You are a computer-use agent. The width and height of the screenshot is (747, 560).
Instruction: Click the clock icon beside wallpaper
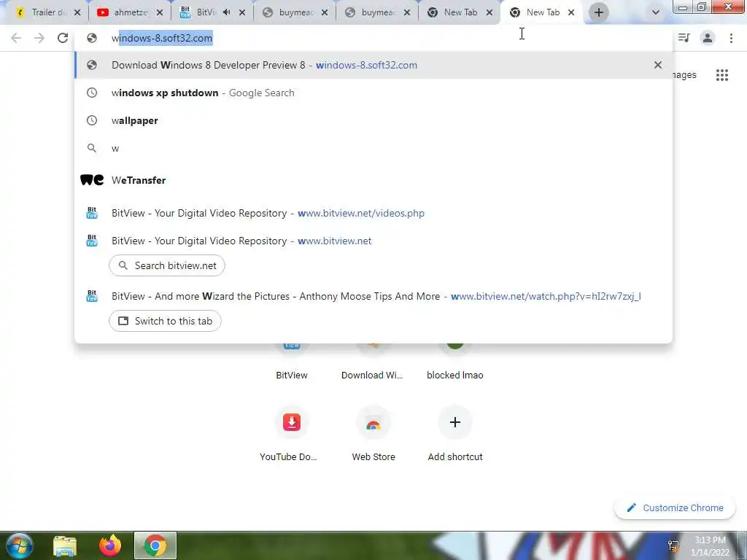coord(91,120)
